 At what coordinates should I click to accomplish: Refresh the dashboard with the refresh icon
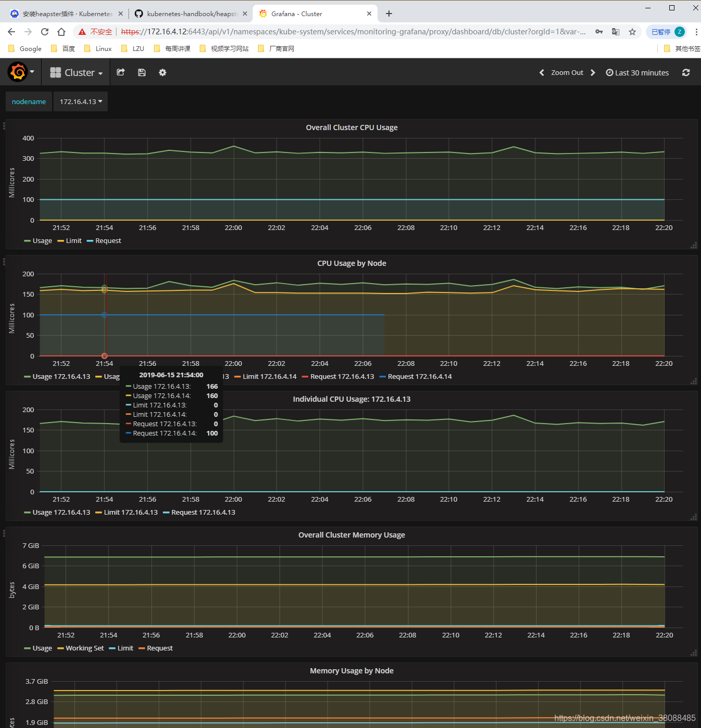[x=686, y=72]
